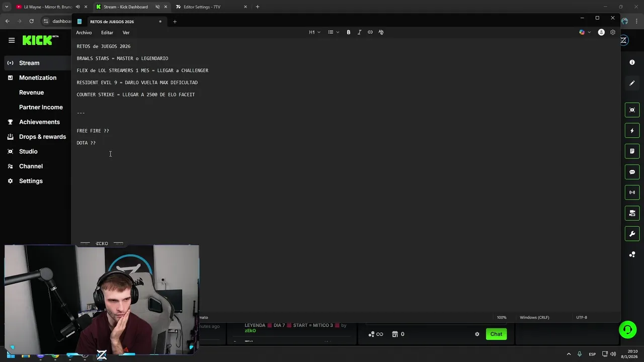Click the FLEX de LOL STREAMERS line
This screenshot has width=644, height=362.
142,70
